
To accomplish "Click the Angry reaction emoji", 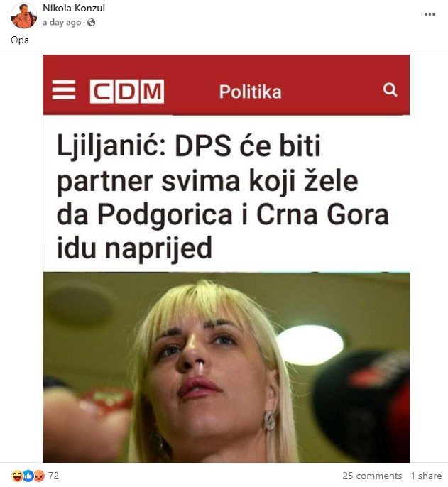I will coord(39,476).
